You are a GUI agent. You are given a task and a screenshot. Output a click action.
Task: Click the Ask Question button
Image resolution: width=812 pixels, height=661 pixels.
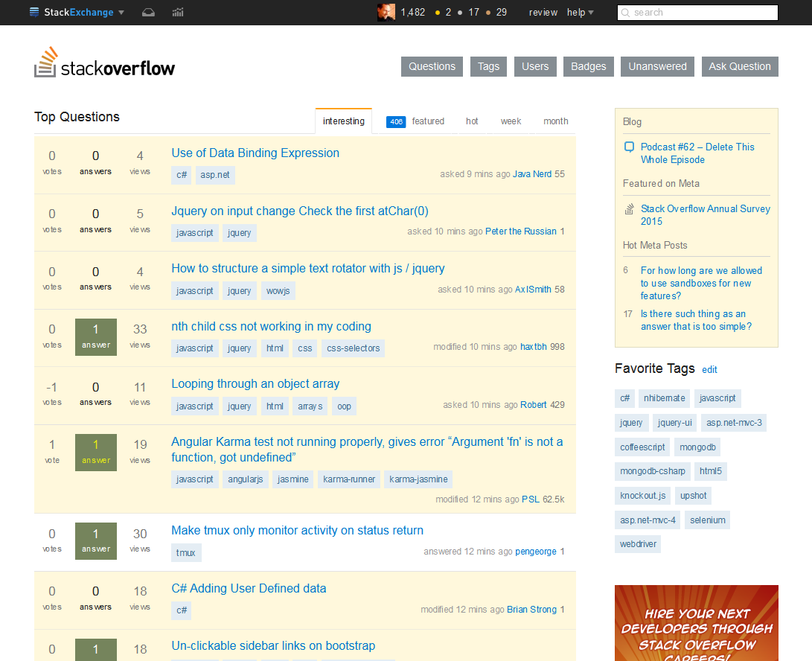[740, 66]
